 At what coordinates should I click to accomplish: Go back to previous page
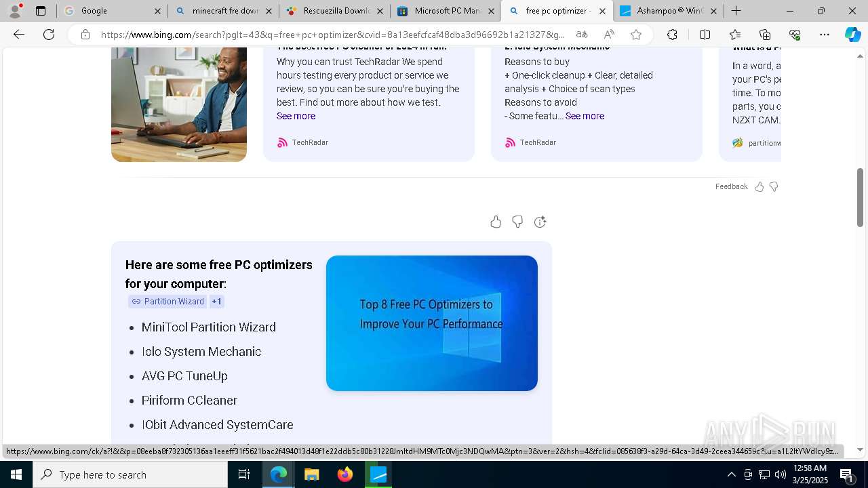[19, 35]
